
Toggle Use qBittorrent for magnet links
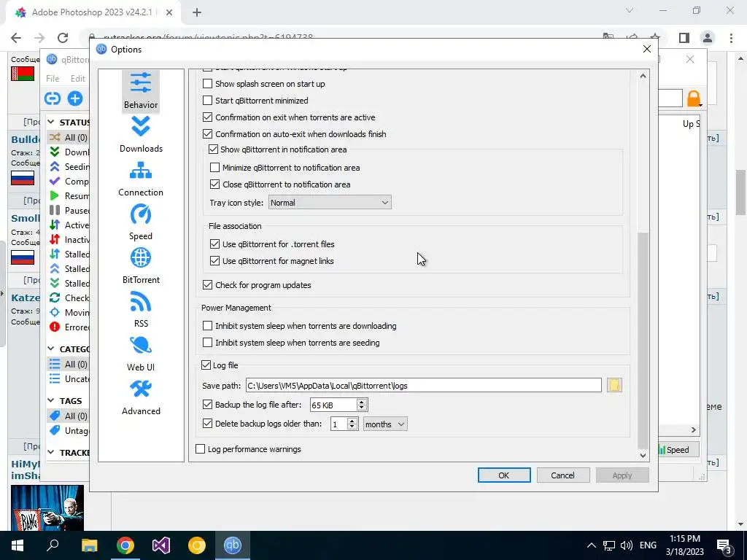(x=215, y=261)
